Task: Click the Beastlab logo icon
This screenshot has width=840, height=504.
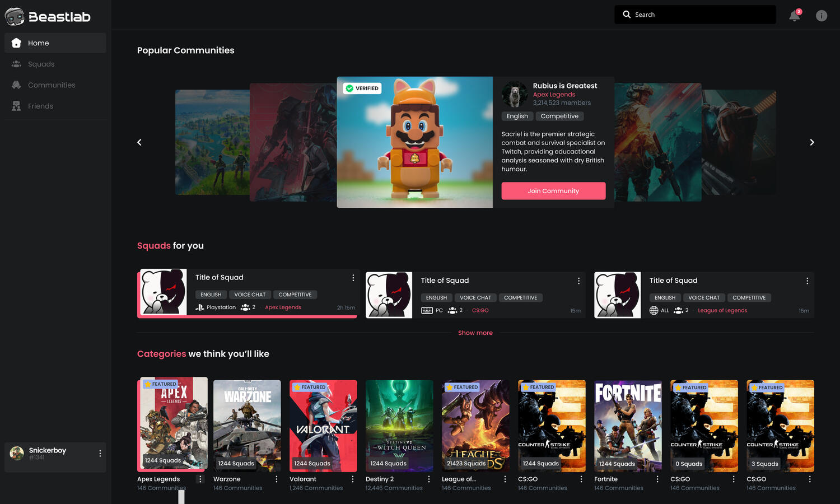Action: 15,17
